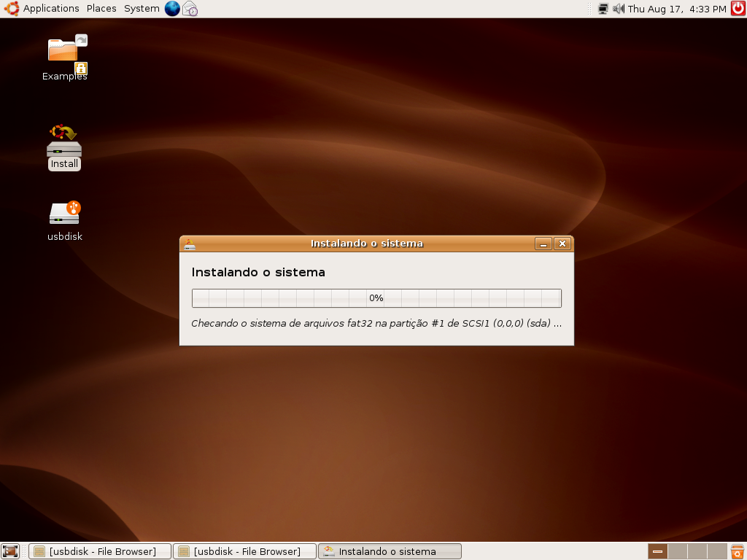Image resolution: width=747 pixels, height=560 pixels.
Task: Switch to first usbdisk - File Browser taskbar entry
Action: point(99,551)
